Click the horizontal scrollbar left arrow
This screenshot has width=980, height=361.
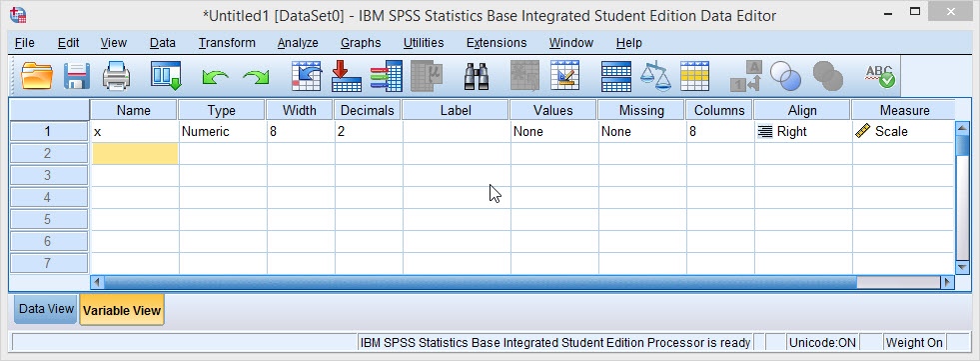click(x=97, y=282)
